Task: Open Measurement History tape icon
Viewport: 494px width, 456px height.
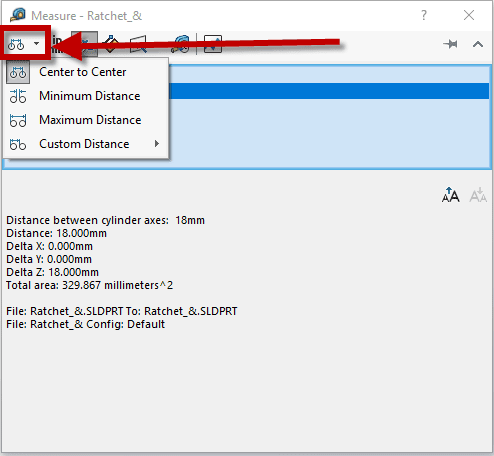Action: (180, 44)
